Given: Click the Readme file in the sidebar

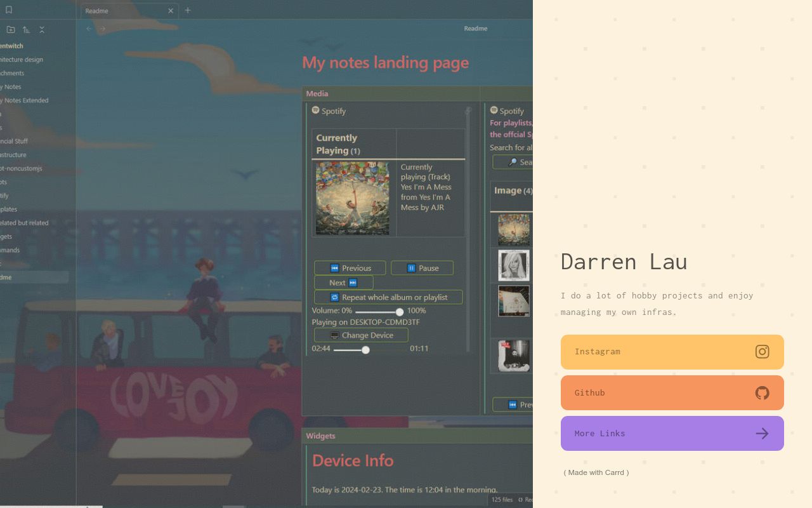Looking at the screenshot, I should (34, 277).
